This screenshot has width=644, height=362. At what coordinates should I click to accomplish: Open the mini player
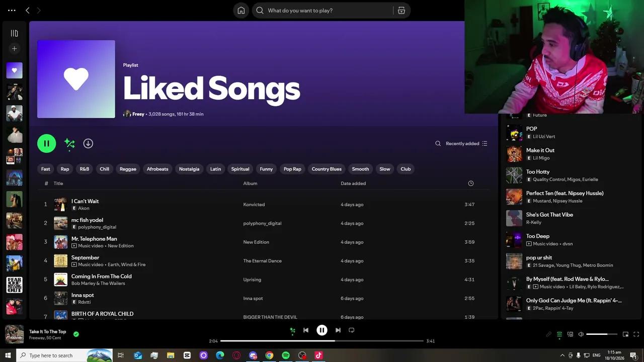(625, 334)
